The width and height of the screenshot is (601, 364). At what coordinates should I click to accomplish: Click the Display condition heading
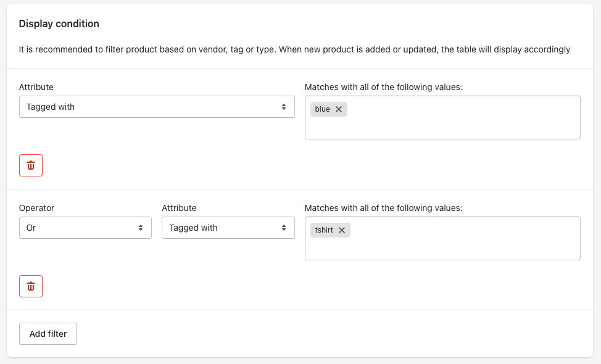tap(59, 24)
